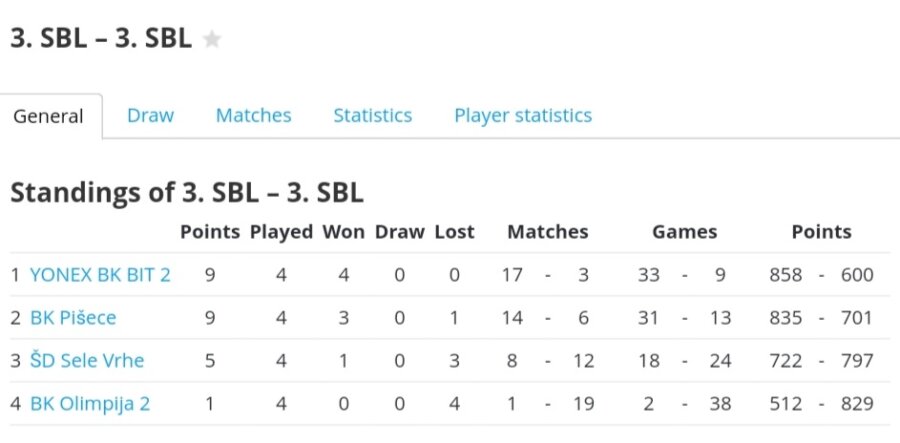Click the Lost column header

pyautogui.click(x=454, y=232)
